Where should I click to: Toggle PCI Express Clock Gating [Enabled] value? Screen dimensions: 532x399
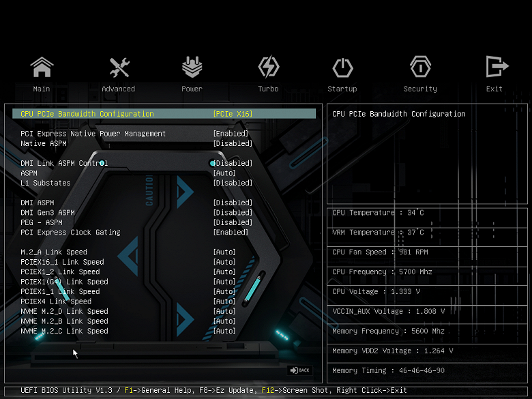(x=231, y=233)
